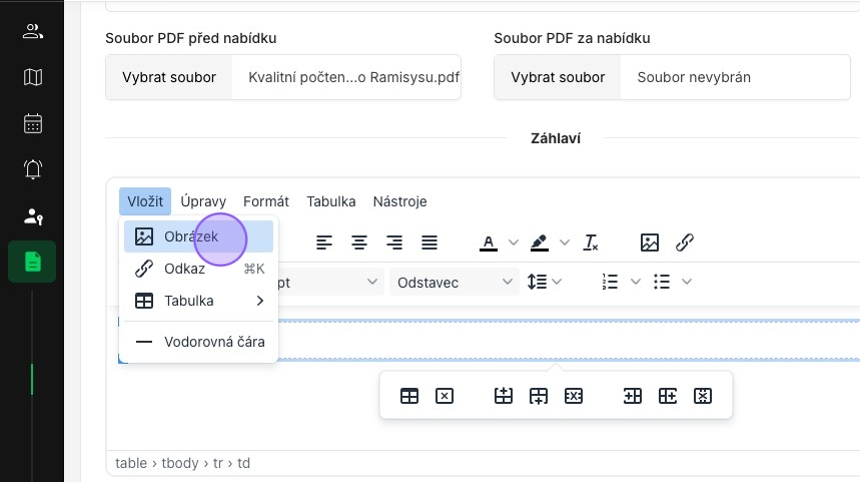860x482 pixels.
Task: Click the insert image toolbar icon
Action: coord(649,242)
